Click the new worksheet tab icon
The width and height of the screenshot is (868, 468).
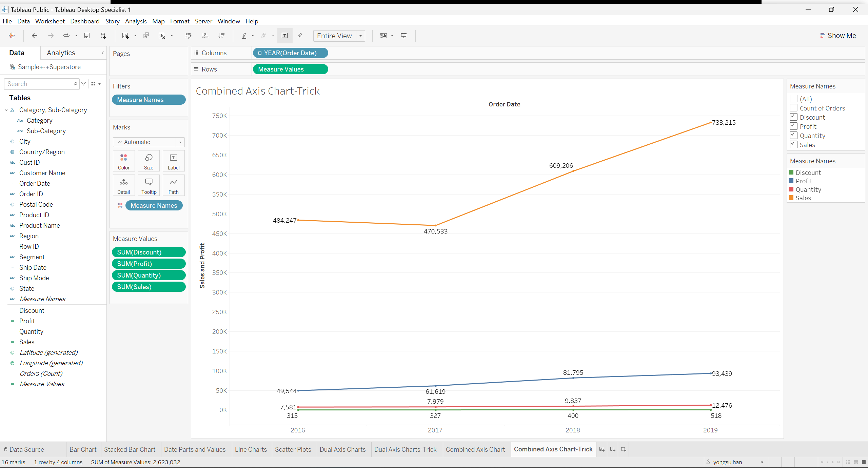point(602,449)
